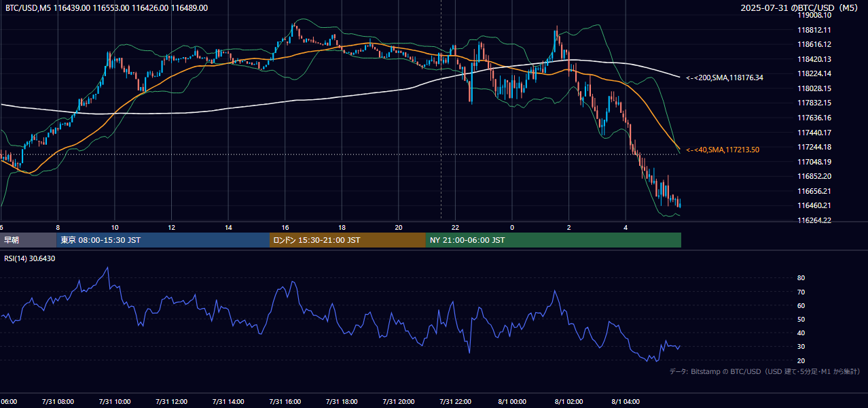Click the 7/31 16:00 date label
The height and width of the screenshot is (408, 868).
[285, 401]
